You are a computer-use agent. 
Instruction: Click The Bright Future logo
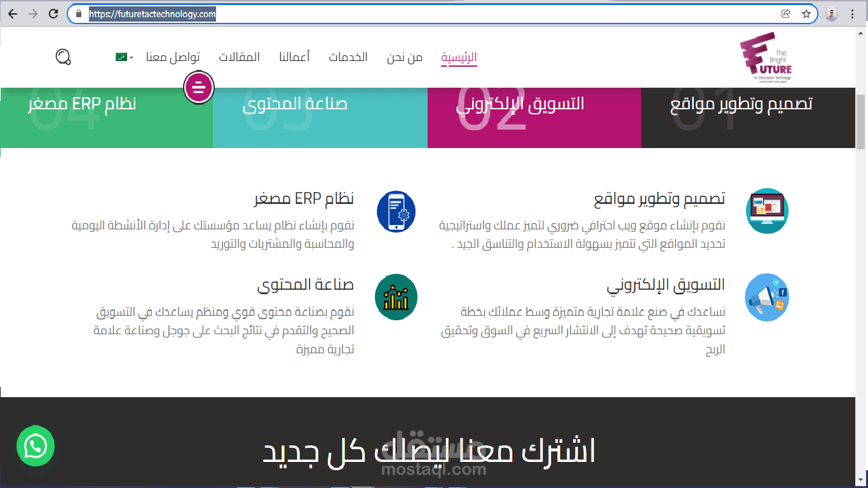766,58
